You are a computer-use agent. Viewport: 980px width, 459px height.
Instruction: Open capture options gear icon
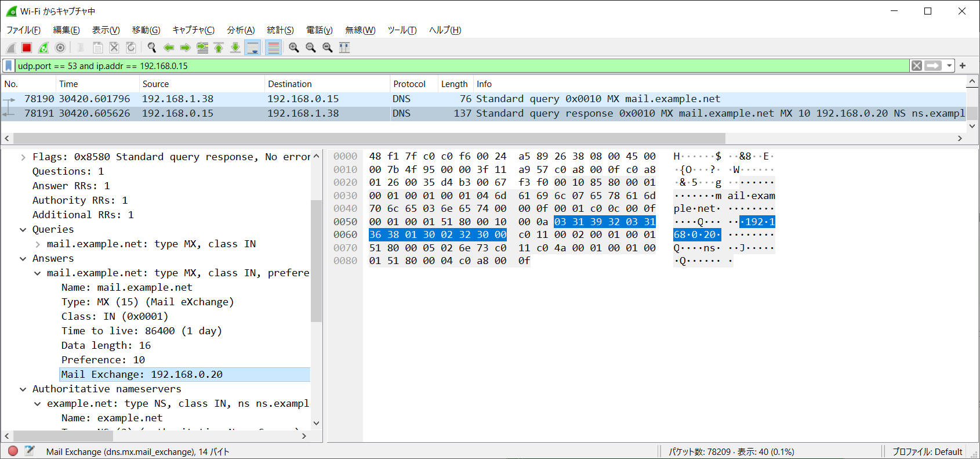tap(60, 48)
